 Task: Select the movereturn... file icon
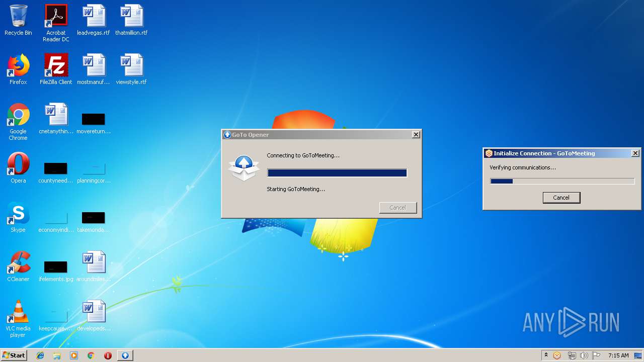click(94, 122)
